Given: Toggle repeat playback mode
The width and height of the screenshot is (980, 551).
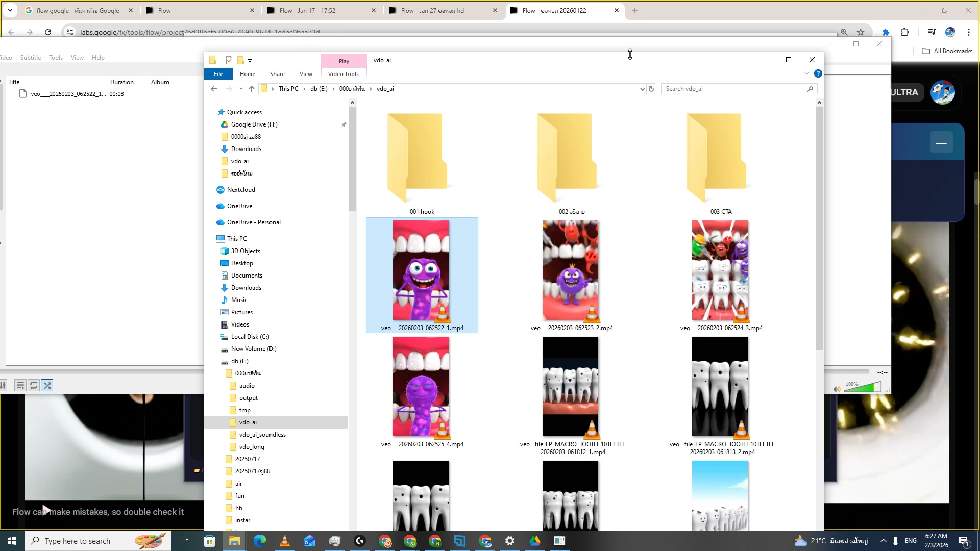Looking at the screenshot, I should 34,385.
